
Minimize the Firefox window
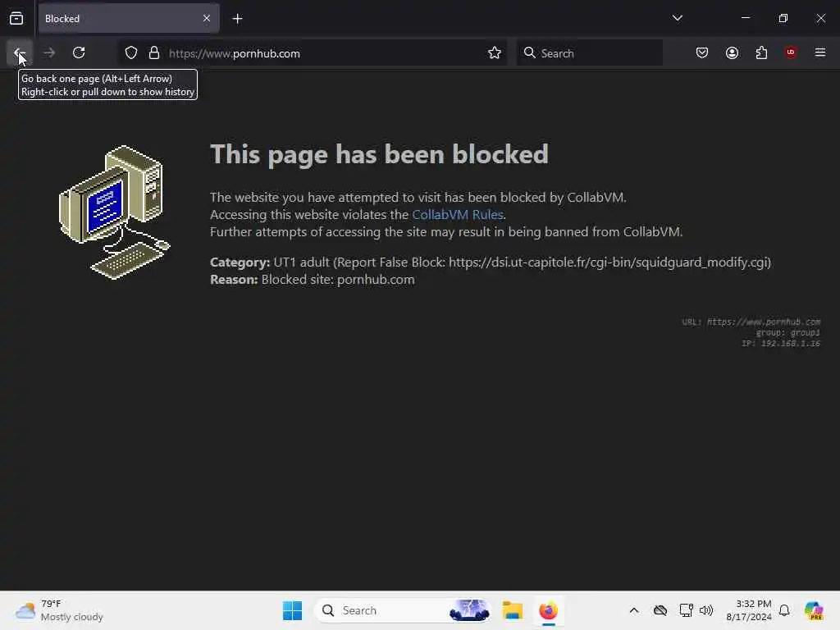pyautogui.click(x=745, y=18)
